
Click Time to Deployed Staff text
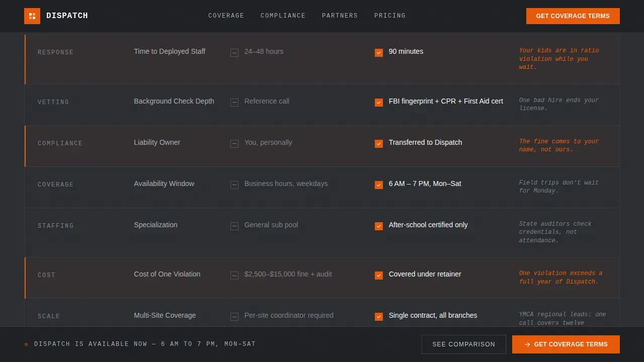(170, 51)
